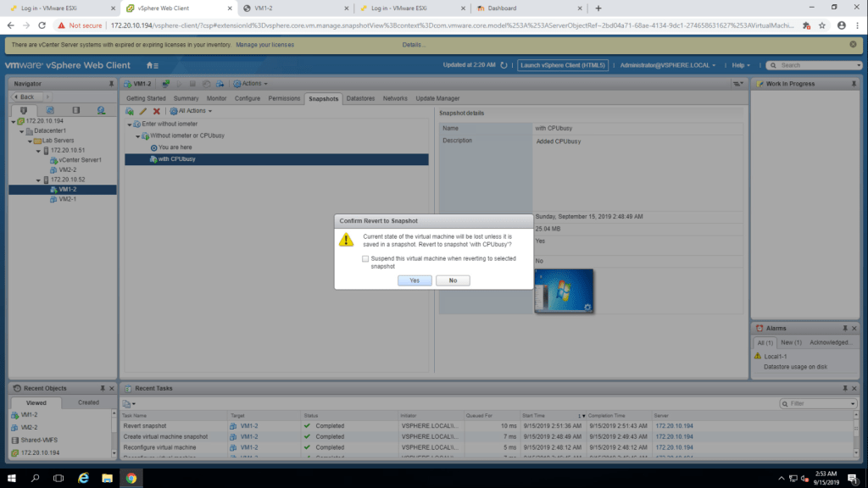Click the refresh icon next to update time
The width and height of the screenshot is (868, 488).
click(504, 65)
